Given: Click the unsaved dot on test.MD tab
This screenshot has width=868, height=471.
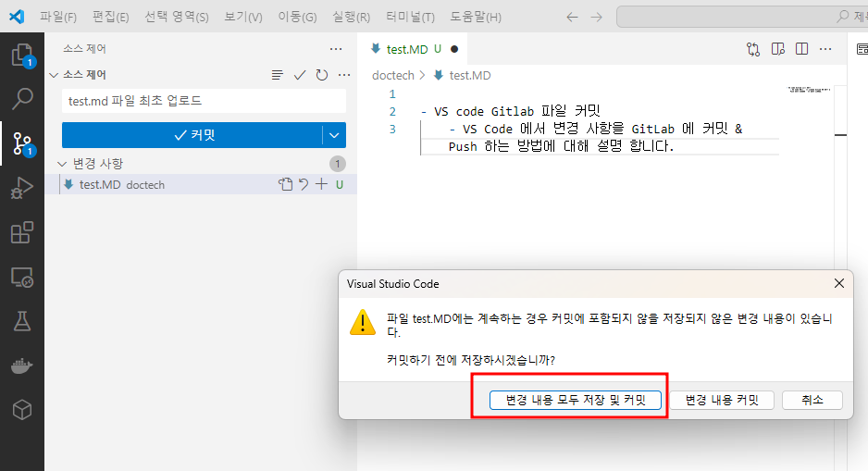Looking at the screenshot, I should pyautogui.click(x=454, y=49).
